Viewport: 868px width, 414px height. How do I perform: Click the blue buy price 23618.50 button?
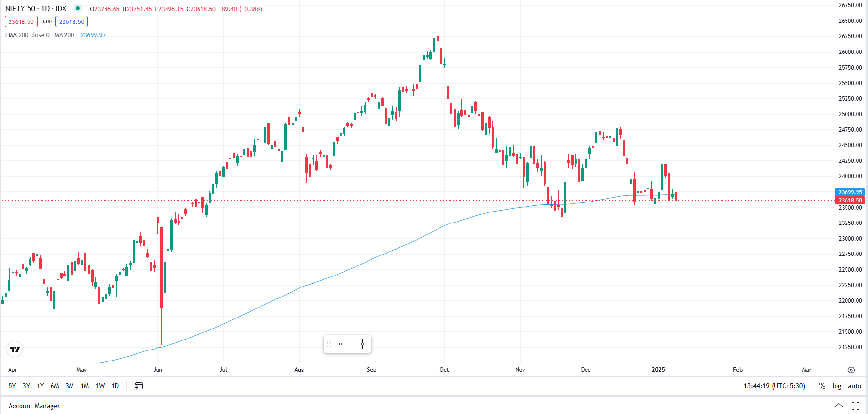72,21
